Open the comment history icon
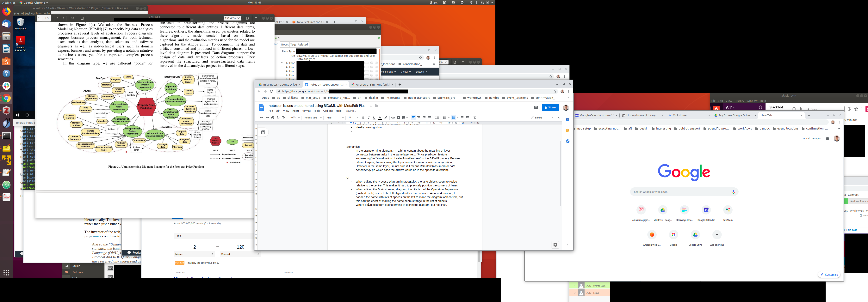Image resolution: width=868 pixels, height=302 pixels. point(536,108)
